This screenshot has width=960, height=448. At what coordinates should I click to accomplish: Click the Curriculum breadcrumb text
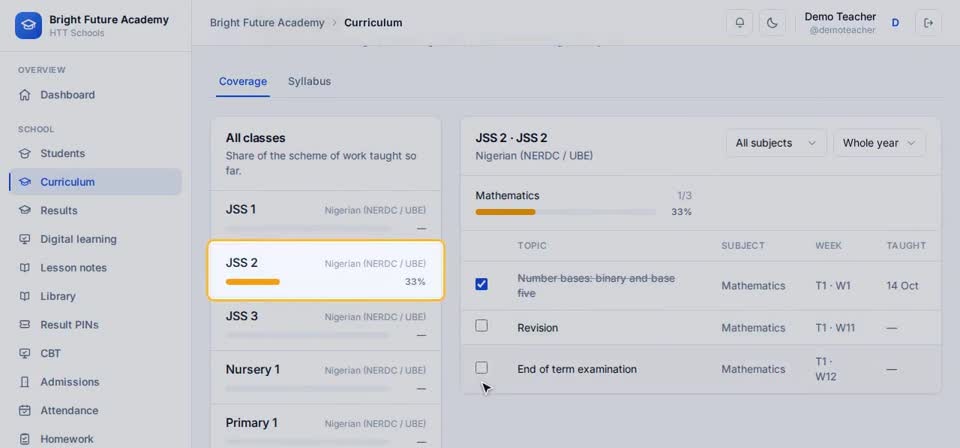click(x=373, y=23)
